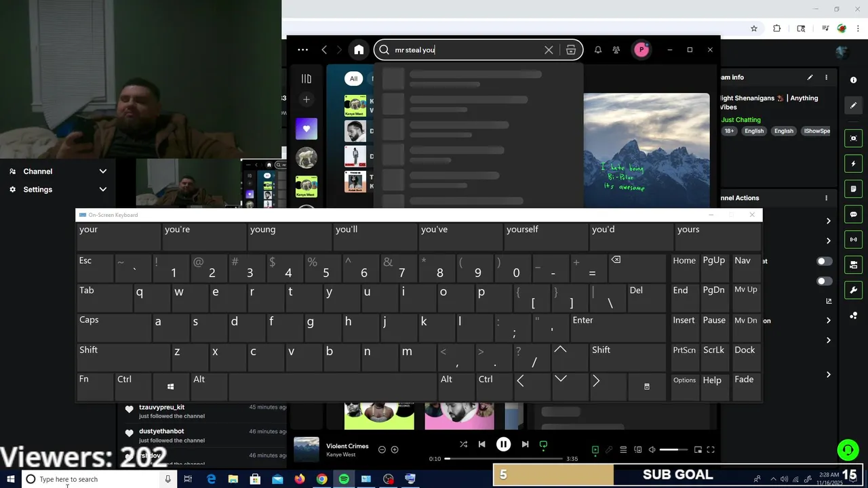The image size is (868, 488).
Task: Enter Spotify full screen
Action: tap(711, 449)
